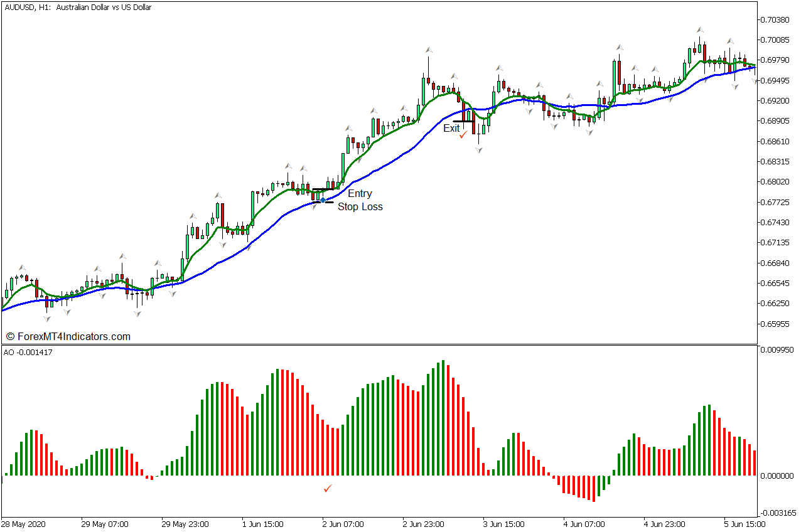Select the black Exit level line marker

pyautogui.click(x=463, y=122)
